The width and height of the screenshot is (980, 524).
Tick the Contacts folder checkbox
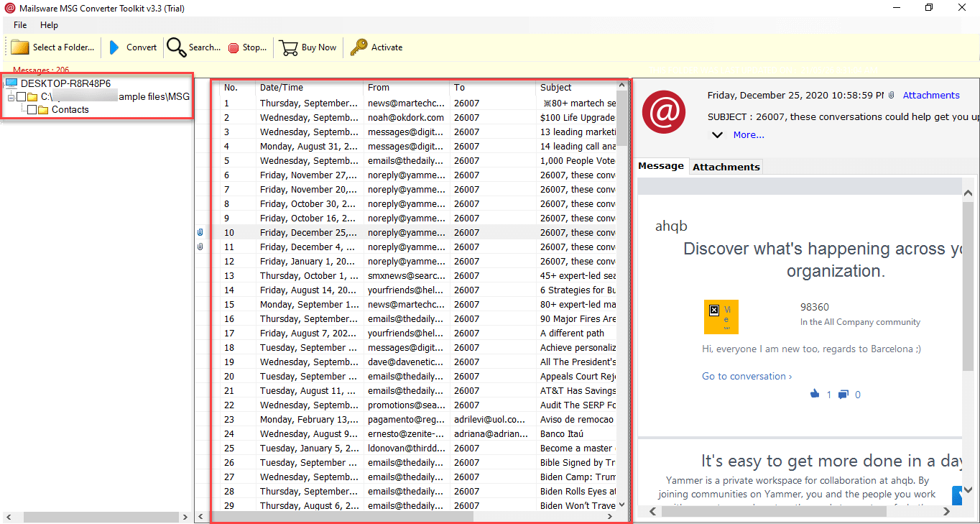(32, 110)
